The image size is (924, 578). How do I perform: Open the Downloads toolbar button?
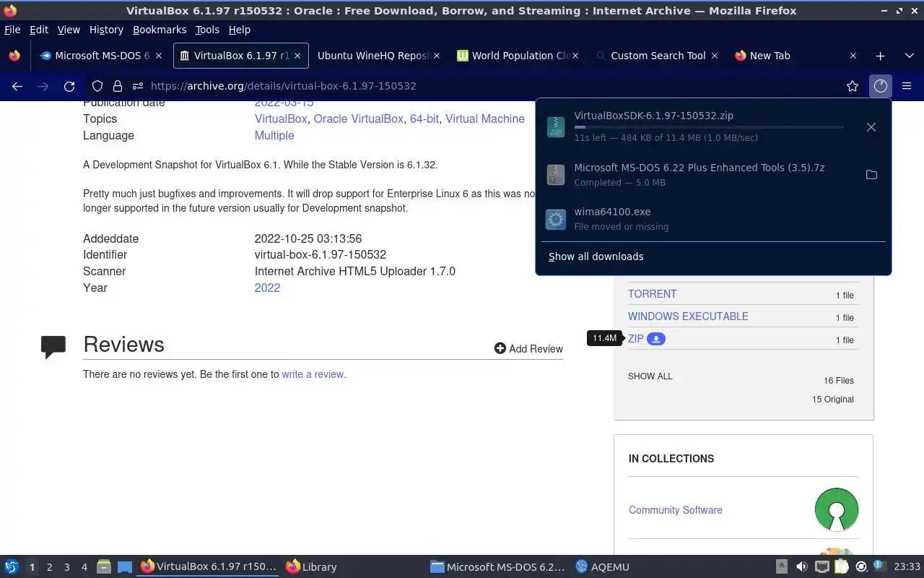(x=880, y=86)
